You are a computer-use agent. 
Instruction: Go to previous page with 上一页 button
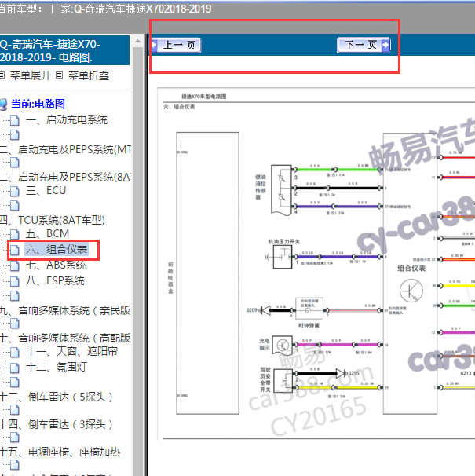coord(176,46)
